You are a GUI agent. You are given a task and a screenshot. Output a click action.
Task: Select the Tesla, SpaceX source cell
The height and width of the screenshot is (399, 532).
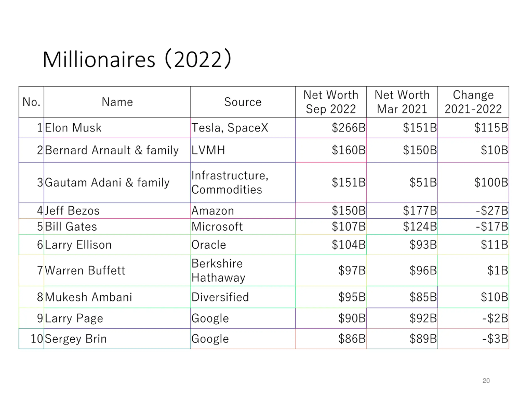[x=243, y=128]
